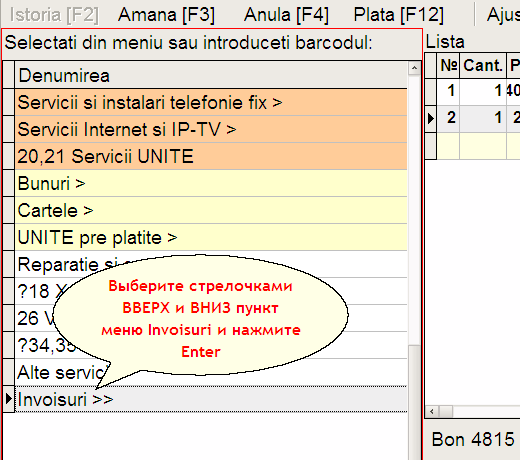
Task: Select Servicii si instalari telefonie fix row
Action: [211, 102]
